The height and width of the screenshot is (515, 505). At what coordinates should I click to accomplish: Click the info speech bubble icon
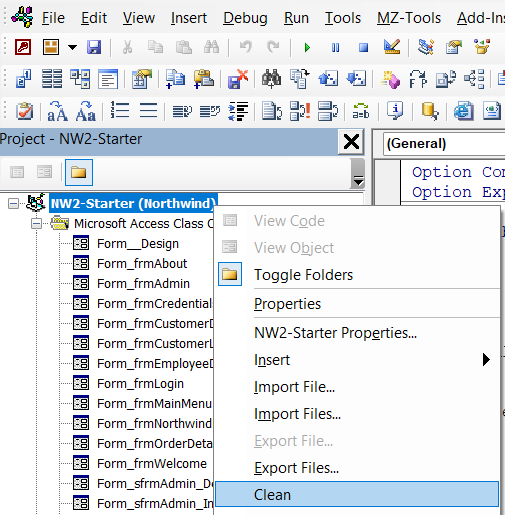[395, 110]
